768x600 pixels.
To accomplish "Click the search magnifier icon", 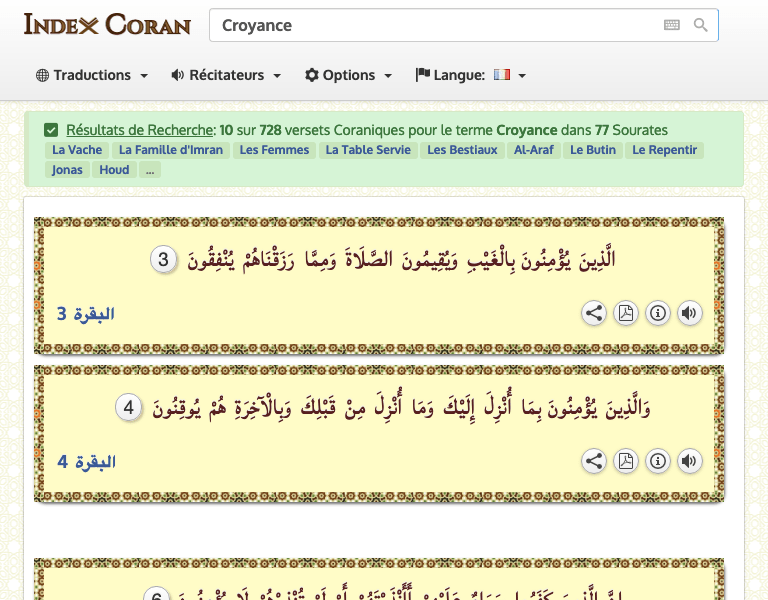I will (700, 25).
